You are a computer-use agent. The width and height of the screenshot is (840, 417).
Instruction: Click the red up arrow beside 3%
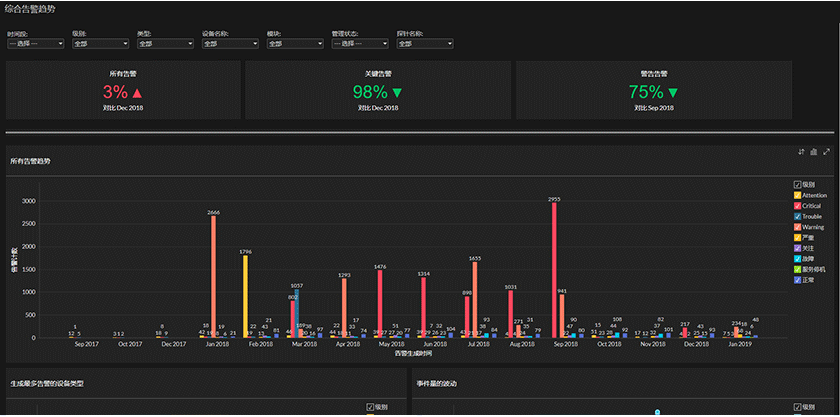(137, 93)
